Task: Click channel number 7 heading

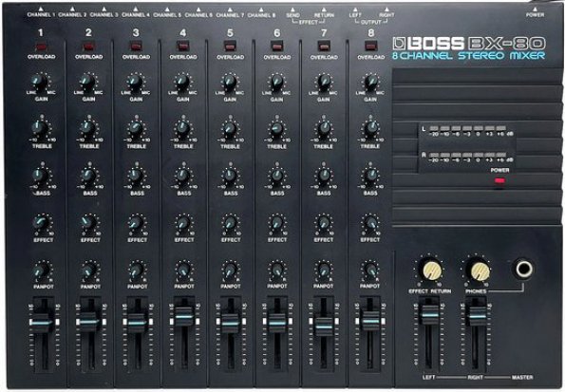Action: pyautogui.click(x=324, y=33)
